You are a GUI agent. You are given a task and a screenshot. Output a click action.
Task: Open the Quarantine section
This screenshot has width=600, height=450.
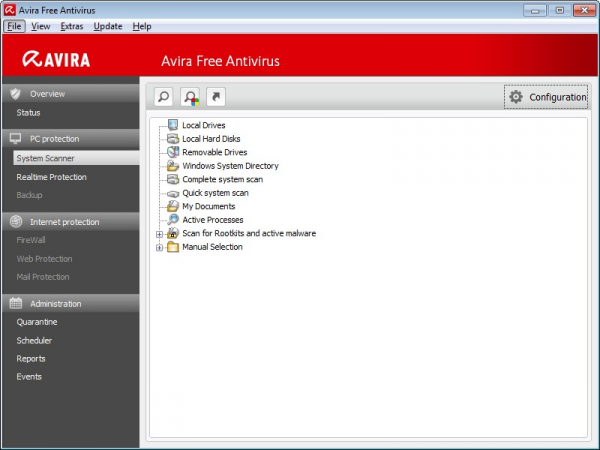[x=37, y=322]
